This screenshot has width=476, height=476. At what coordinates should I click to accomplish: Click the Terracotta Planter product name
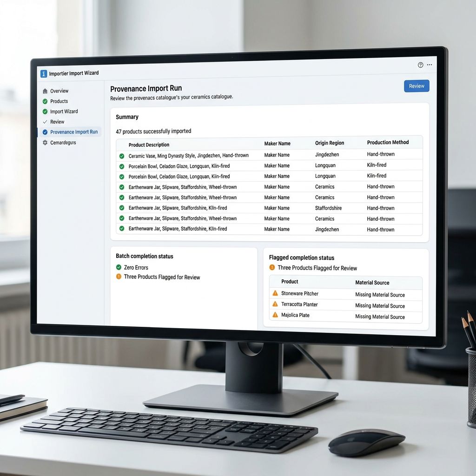tap(299, 304)
